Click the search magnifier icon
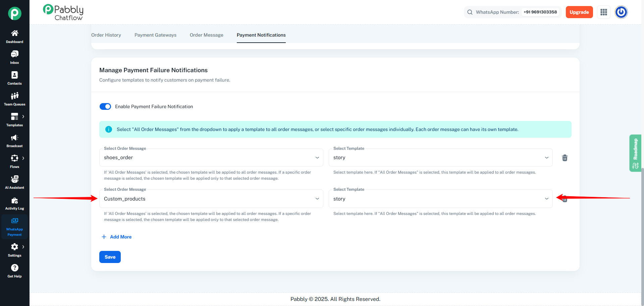Viewport: 644px width, 306px height. [x=470, y=12]
